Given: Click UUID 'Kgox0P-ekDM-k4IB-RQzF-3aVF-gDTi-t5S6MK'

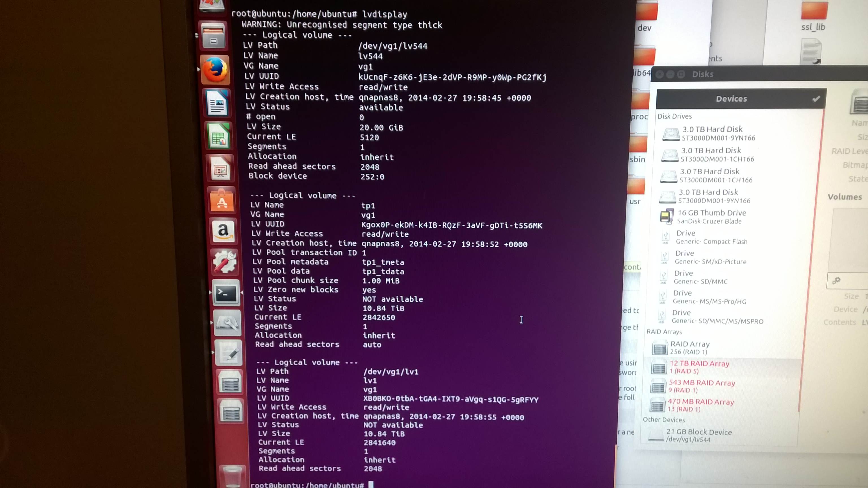Looking at the screenshot, I should pyautogui.click(x=452, y=225).
